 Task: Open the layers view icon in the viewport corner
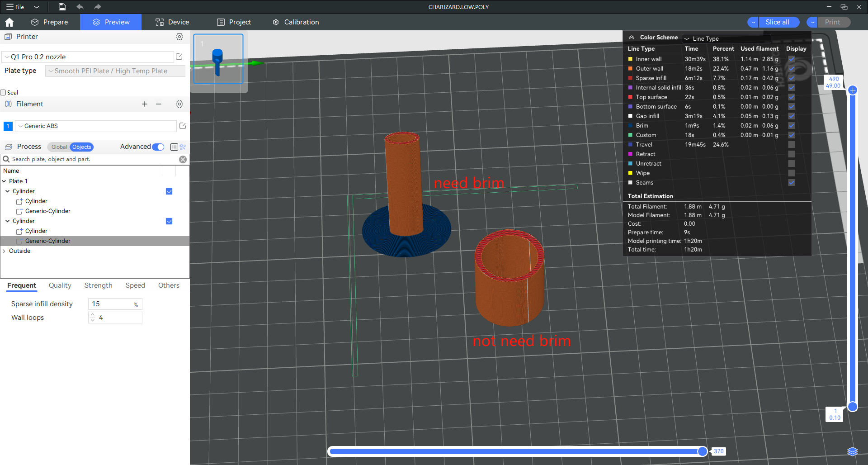[x=852, y=451]
